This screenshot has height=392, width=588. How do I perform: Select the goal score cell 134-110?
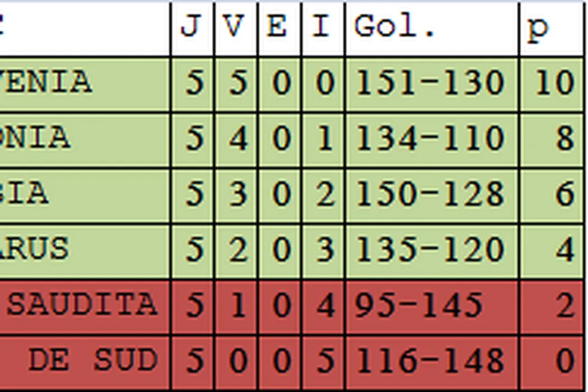coord(431,139)
